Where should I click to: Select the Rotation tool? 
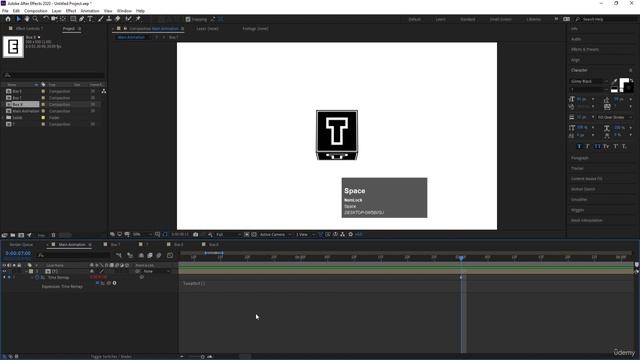[x=46, y=19]
